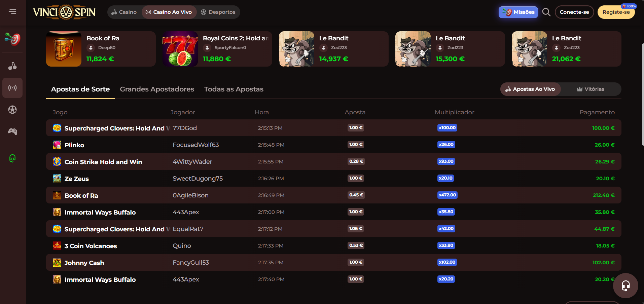The height and width of the screenshot is (304, 644).
Task: Open the Coin Strike Hold and Win link
Action: (x=103, y=162)
